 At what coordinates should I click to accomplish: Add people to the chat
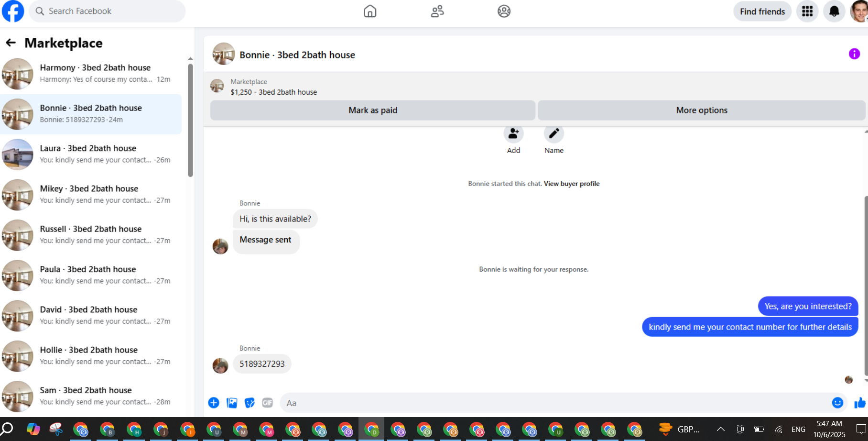513,134
